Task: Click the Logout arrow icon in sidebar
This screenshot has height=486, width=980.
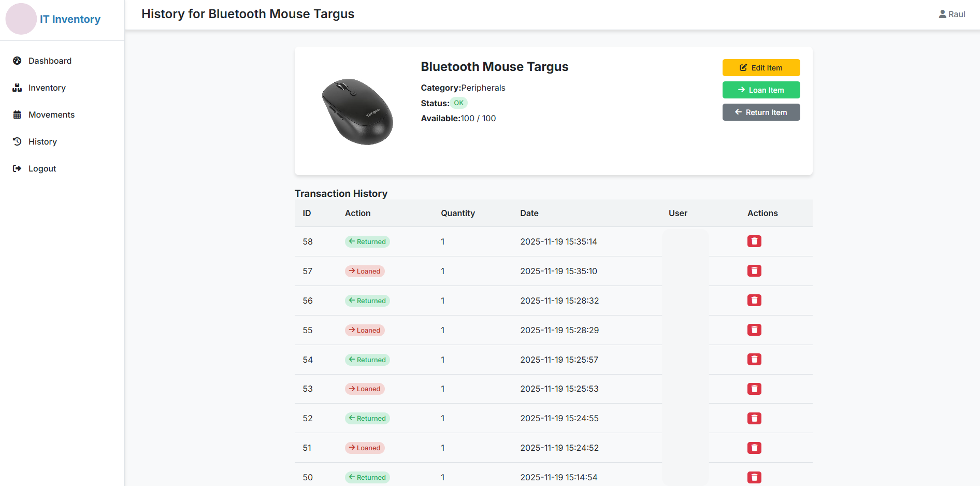Action: (17, 168)
